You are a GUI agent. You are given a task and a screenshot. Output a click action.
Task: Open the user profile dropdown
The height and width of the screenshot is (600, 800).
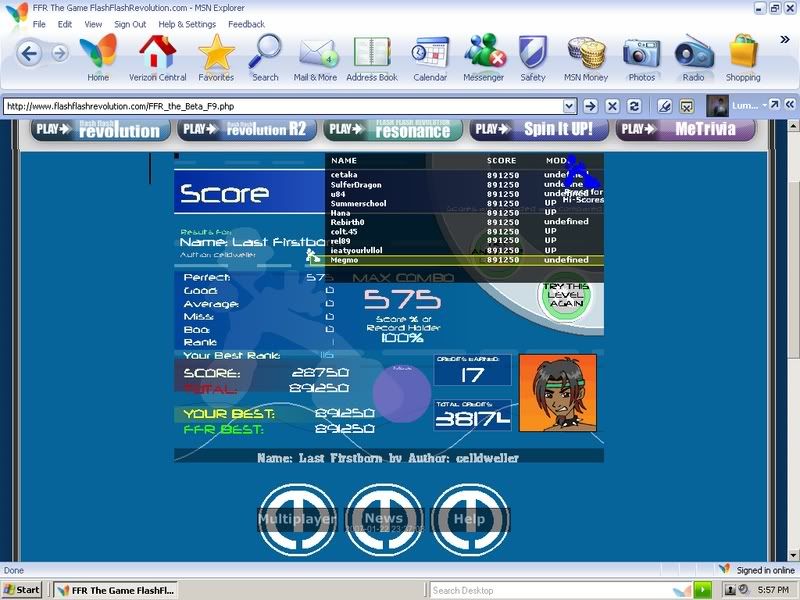765,105
